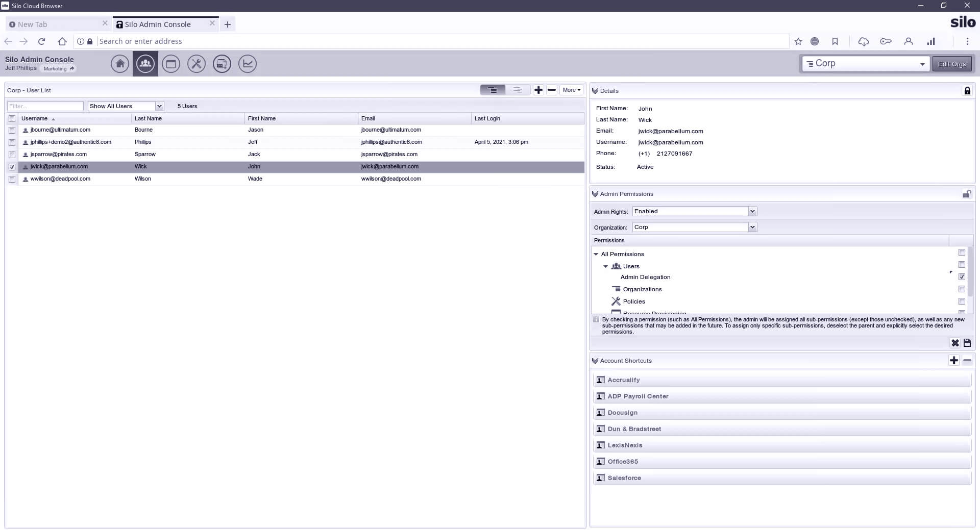
Task: Open the Policies tools icon
Action: tap(197, 64)
